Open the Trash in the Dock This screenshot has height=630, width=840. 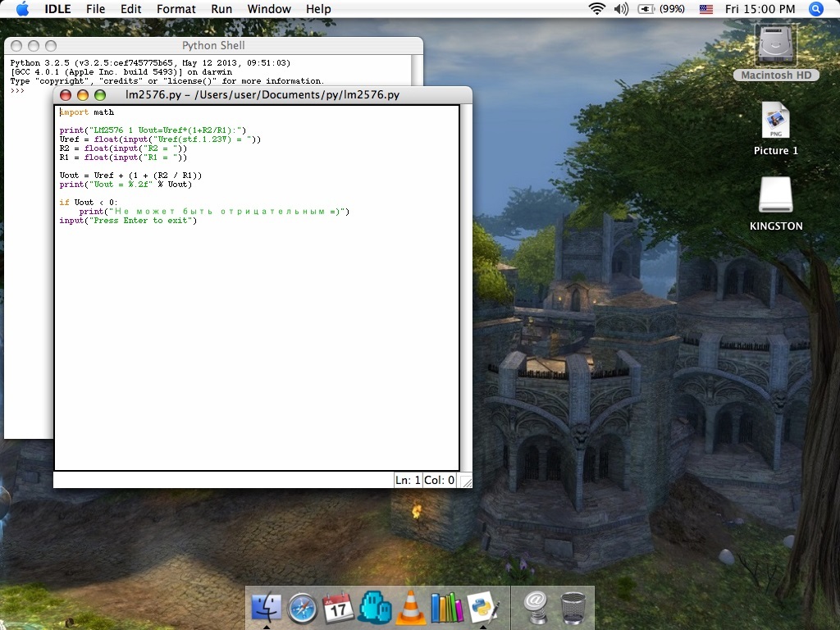click(x=573, y=608)
